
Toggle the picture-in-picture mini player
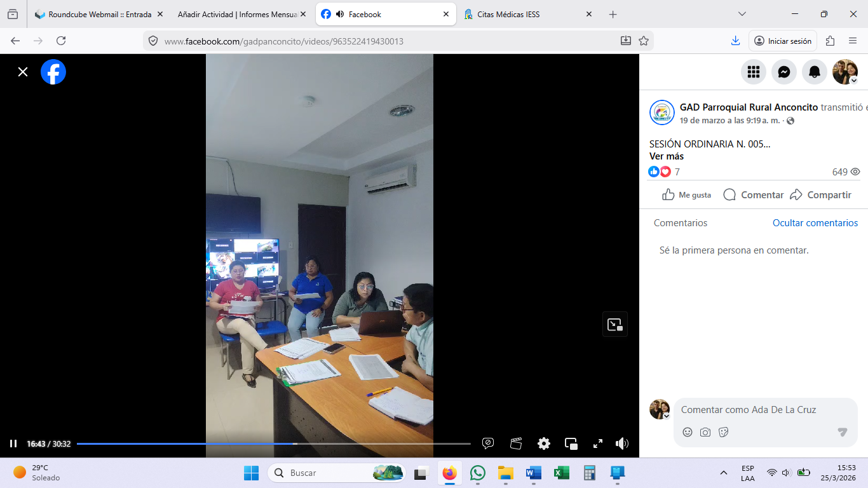click(x=571, y=444)
